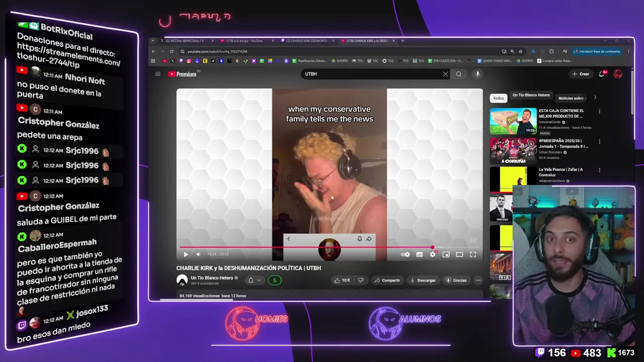This screenshot has height=362, width=644.
Task: Open Un Tío Blanco Hetero channel link
Action: click(x=212, y=278)
